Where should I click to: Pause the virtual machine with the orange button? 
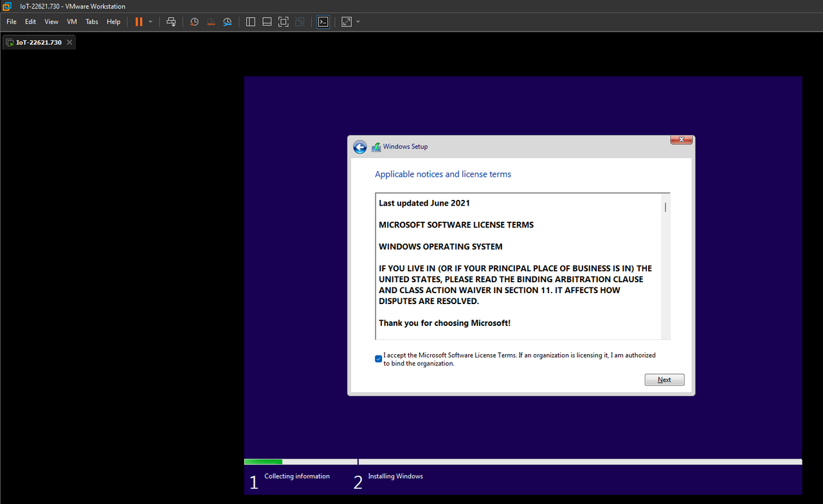[139, 22]
